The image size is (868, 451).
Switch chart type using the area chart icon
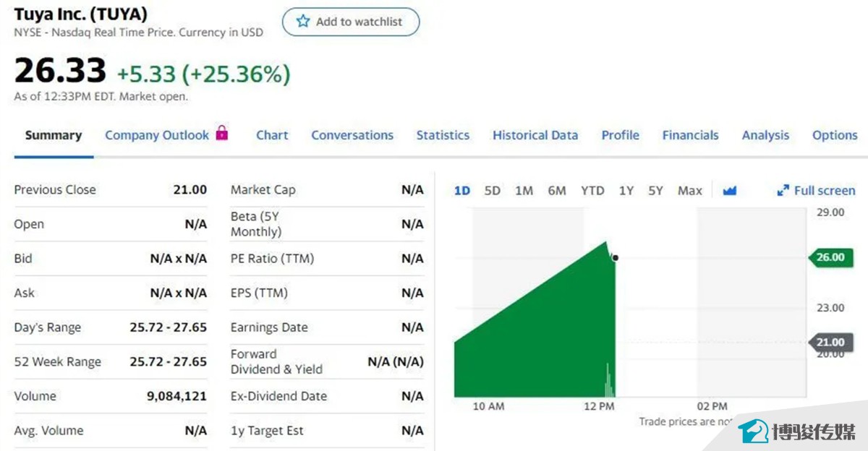click(x=729, y=191)
